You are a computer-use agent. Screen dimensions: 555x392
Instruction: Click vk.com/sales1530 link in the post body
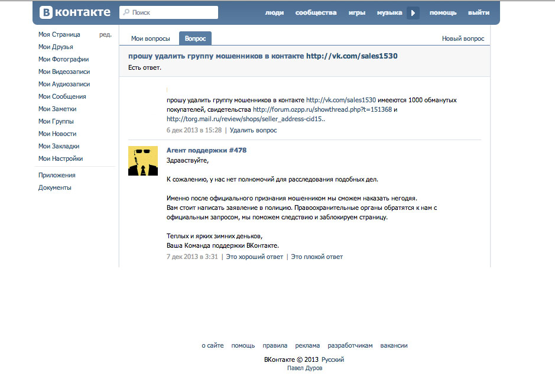click(x=341, y=100)
